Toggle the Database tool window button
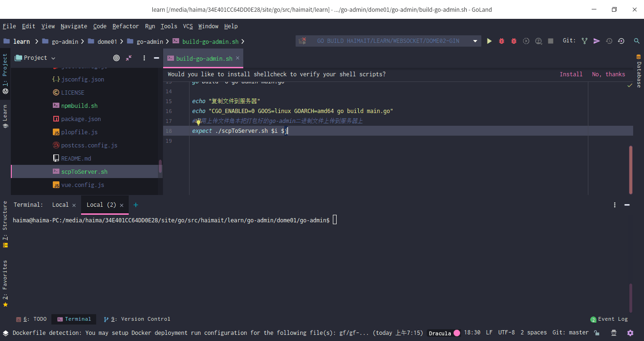The width and height of the screenshot is (644, 341). tap(639, 71)
